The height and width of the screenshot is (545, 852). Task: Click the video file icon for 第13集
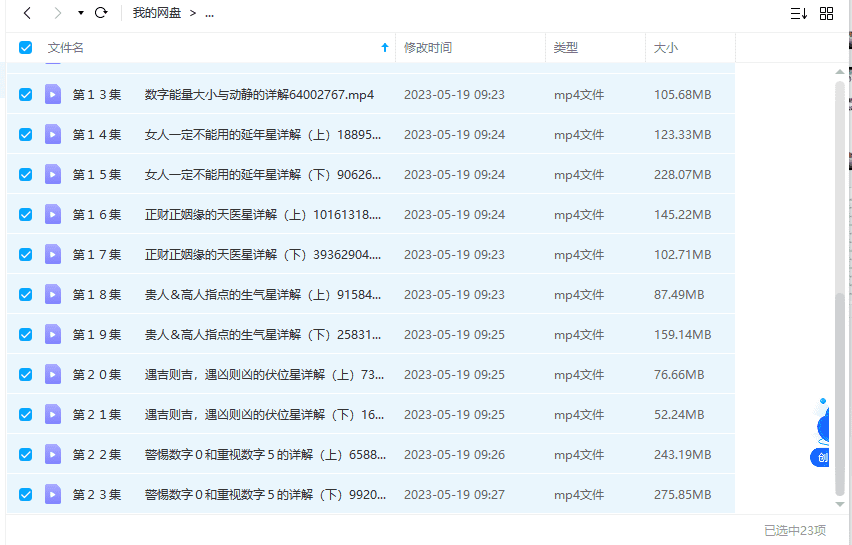(53, 95)
